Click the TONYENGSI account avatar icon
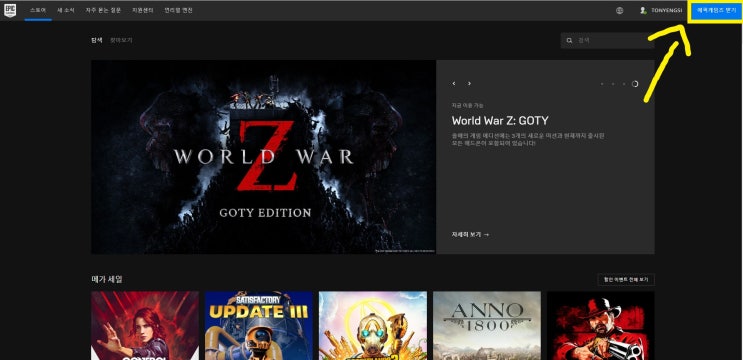The width and height of the screenshot is (743, 360). pyautogui.click(x=643, y=10)
